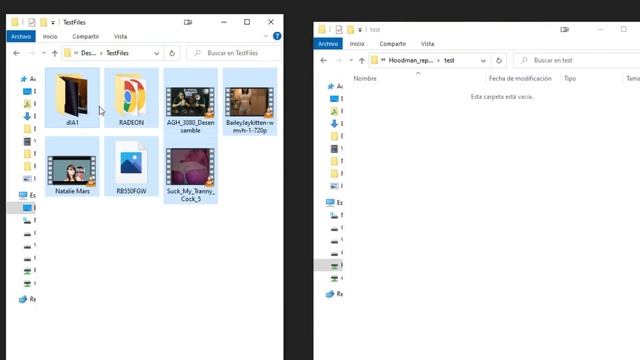Screen dimensions: 640x360
Task: Open the dIA1 folder in TestFiles
Action: coord(72,98)
